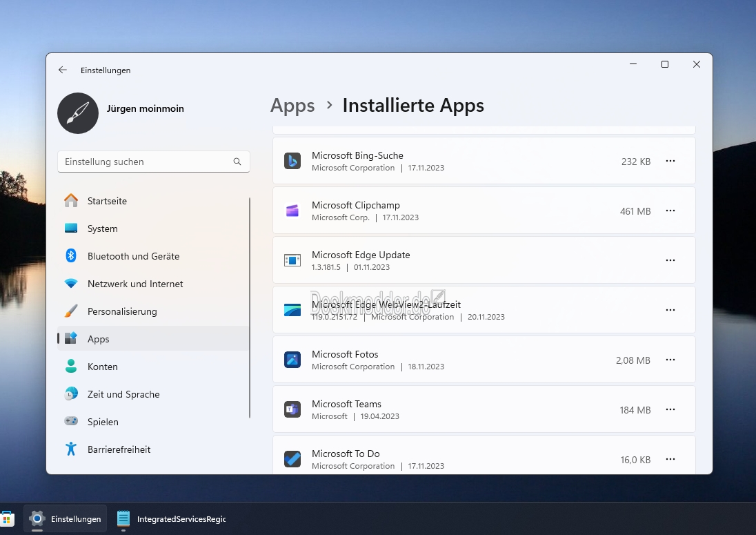Open the Barrierefreiheit settings page
The image size is (756, 535).
coord(153,449)
